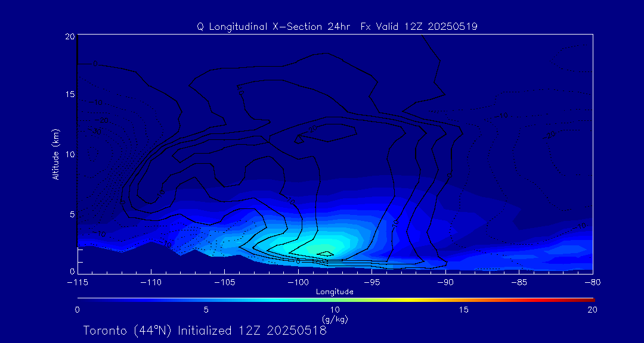This screenshot has width=644, height=343.
Task: Click the altitude axis tick label 10
Action: (69, 154)
